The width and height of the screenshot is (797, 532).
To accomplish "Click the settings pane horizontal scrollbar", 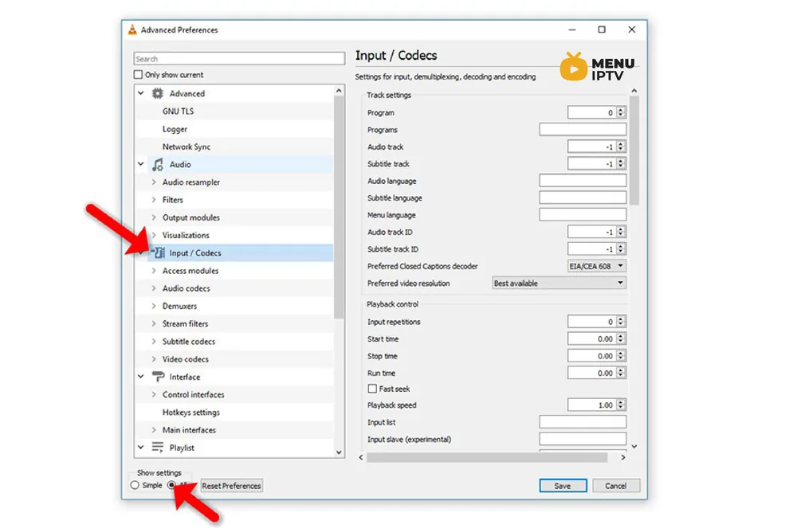I will (486, 457).
